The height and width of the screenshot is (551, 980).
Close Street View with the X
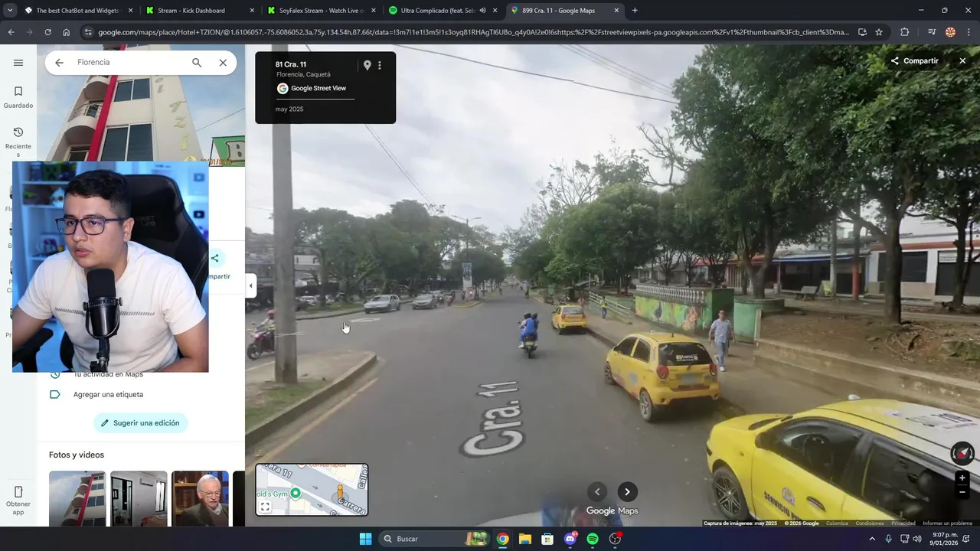click(x=962, y=60)
